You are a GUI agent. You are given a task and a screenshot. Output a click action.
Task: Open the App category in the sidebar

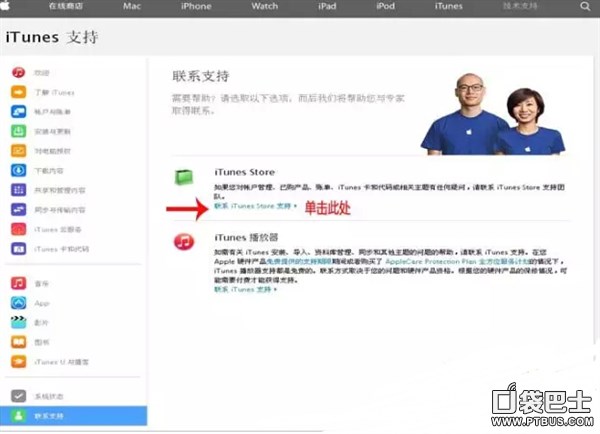[42, 303]
